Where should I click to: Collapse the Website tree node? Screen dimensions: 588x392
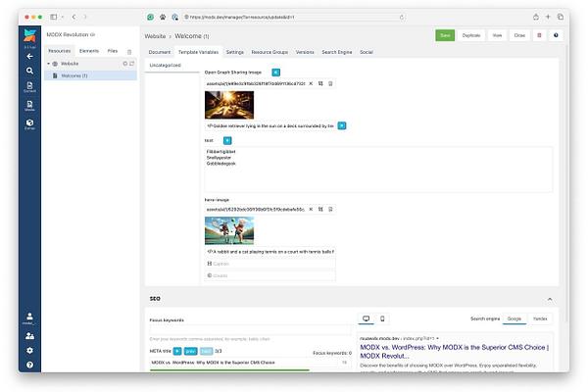click(48, 64)
